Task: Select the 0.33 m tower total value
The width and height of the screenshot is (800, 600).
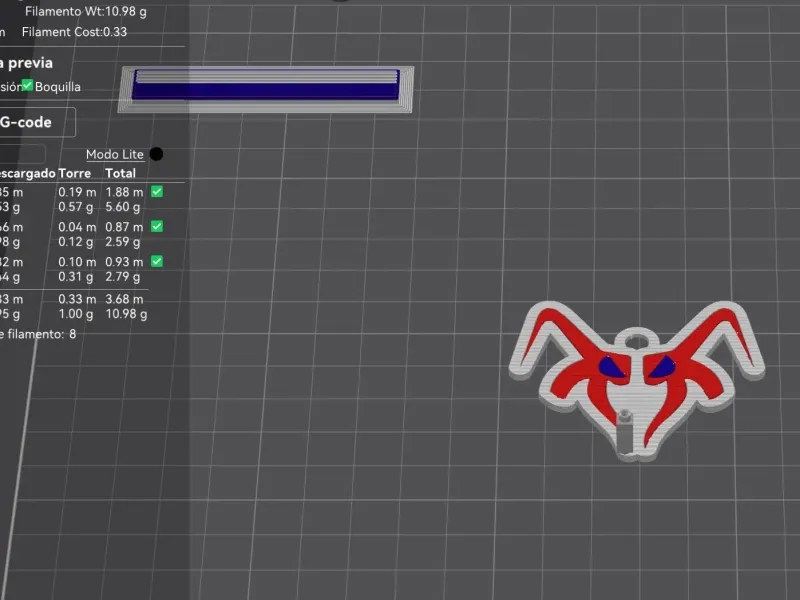Action: [x=77, y=299]
